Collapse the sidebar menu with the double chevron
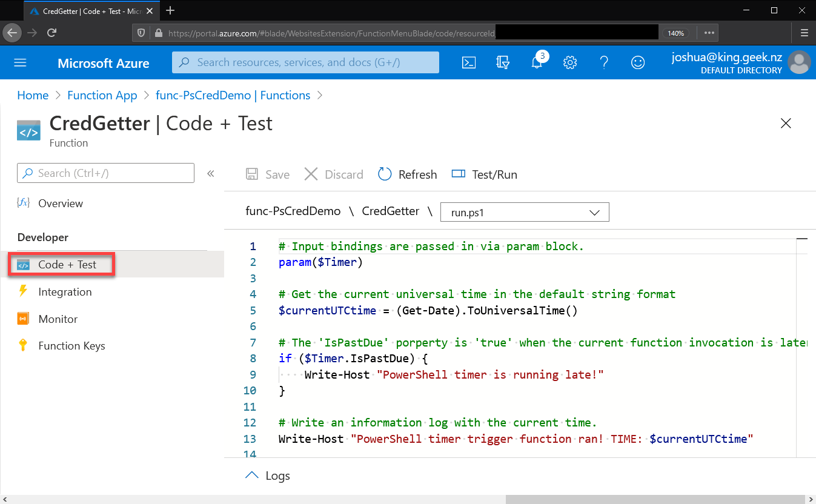 click(211, 174)
